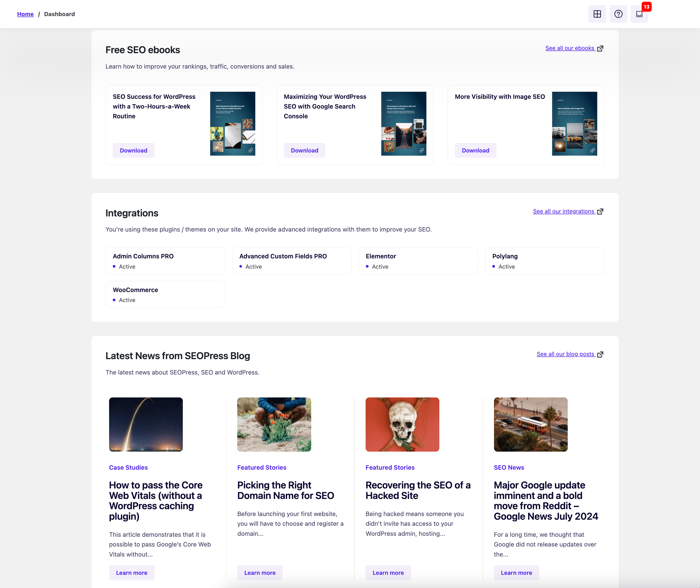Download SEO Success for WordPress ebook
This screenshot has height=588, width=700.
coord(134,150)
